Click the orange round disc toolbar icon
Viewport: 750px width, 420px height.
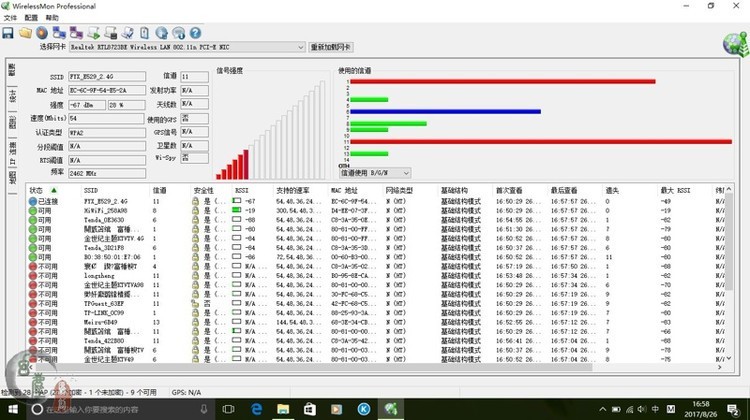42,33
